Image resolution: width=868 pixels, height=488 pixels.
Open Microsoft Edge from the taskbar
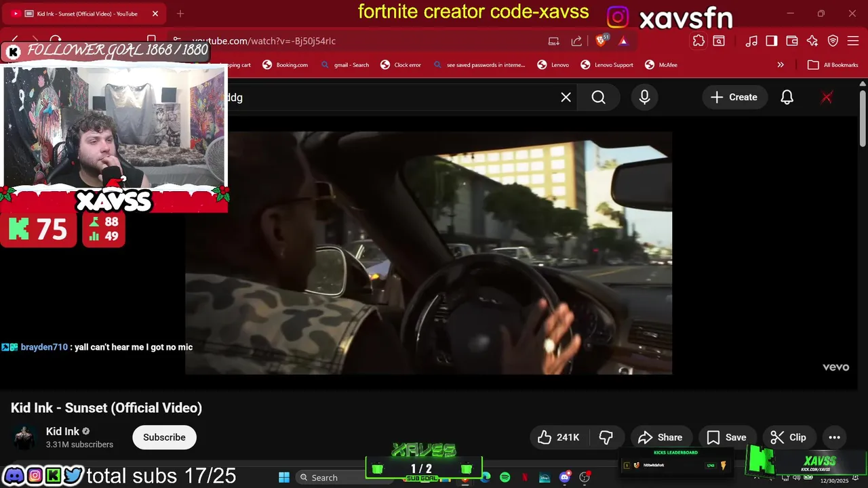coord(486,478)
